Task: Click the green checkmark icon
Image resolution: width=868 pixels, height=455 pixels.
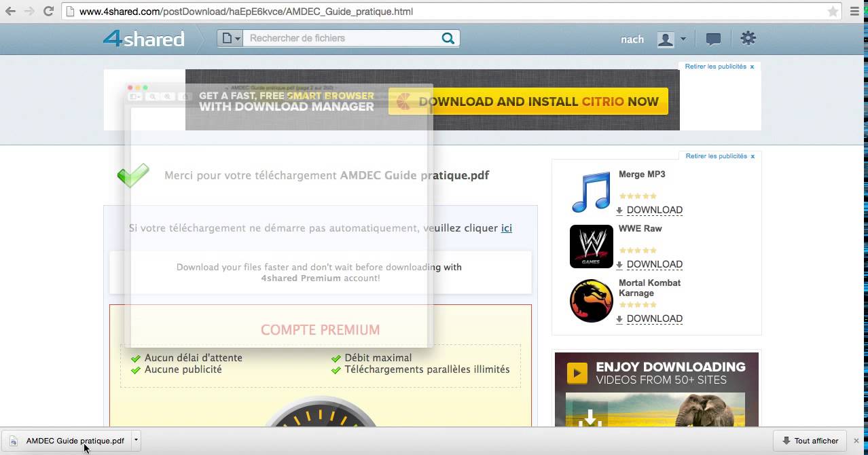Action: (133, 175)
